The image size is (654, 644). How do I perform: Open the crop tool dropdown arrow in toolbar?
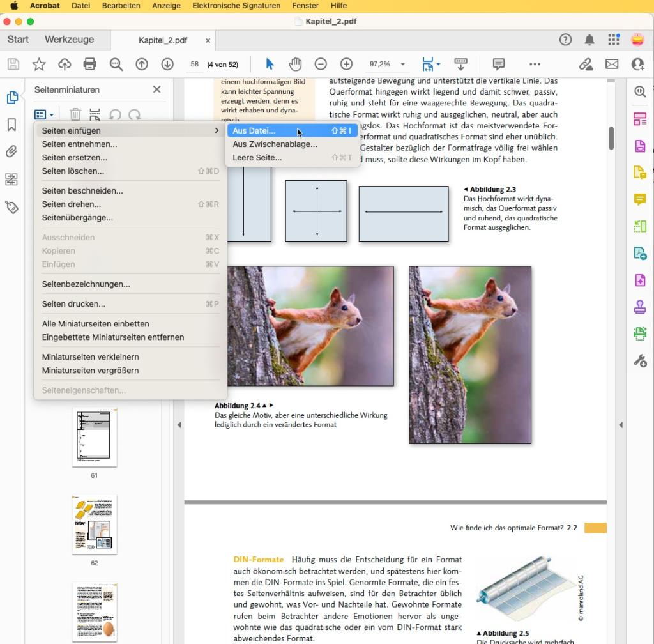pyautogui.click(x=437, y=64)
